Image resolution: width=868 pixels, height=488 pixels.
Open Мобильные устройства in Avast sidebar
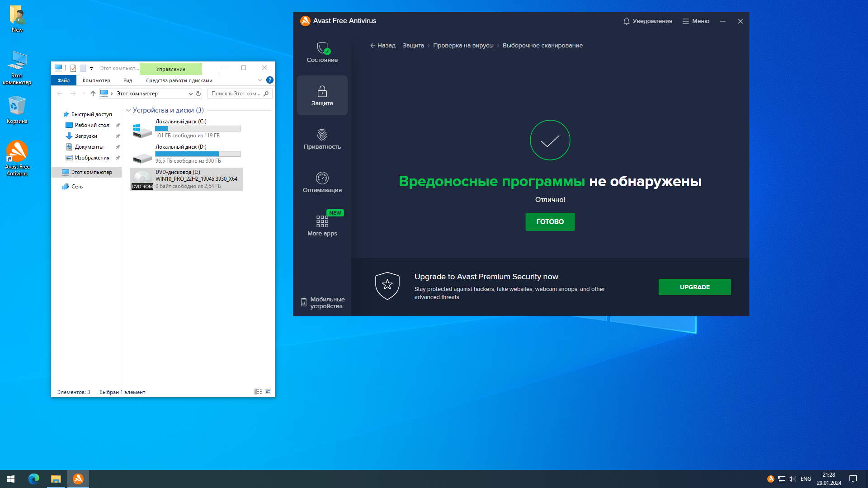pyautogui.click(x=323, y=303)
